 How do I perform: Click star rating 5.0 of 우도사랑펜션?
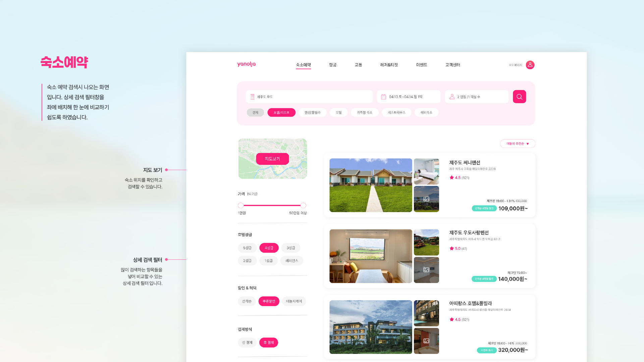point(458,248)
